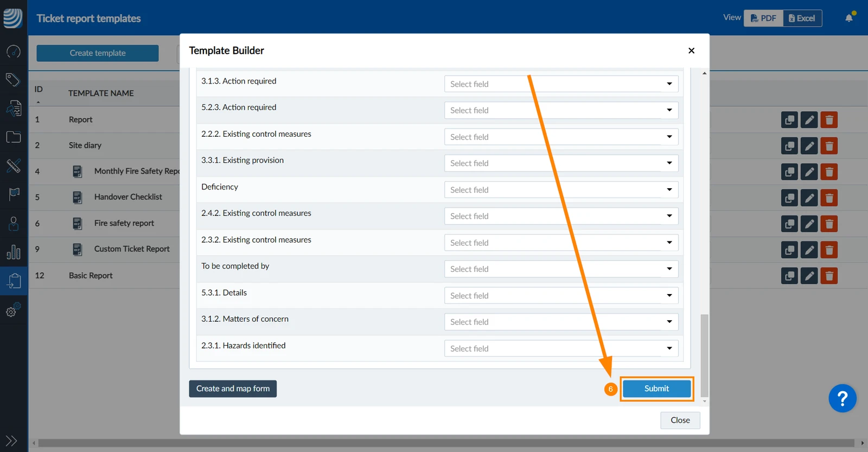Switch the view to PDF
868x452 pixels.
(763, 18)
